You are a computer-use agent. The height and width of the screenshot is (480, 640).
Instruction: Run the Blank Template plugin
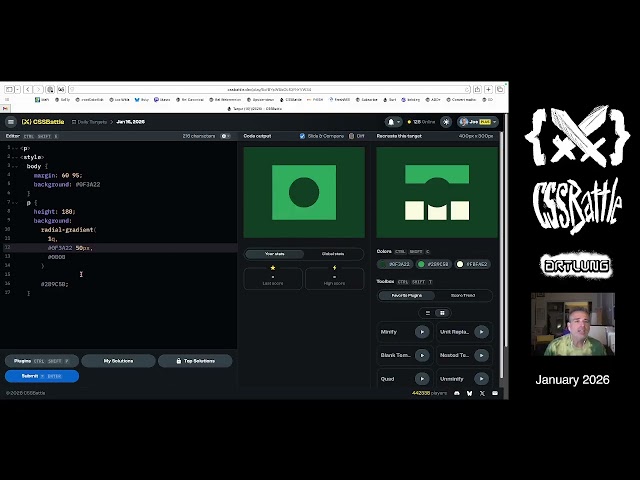coord(422,355)
